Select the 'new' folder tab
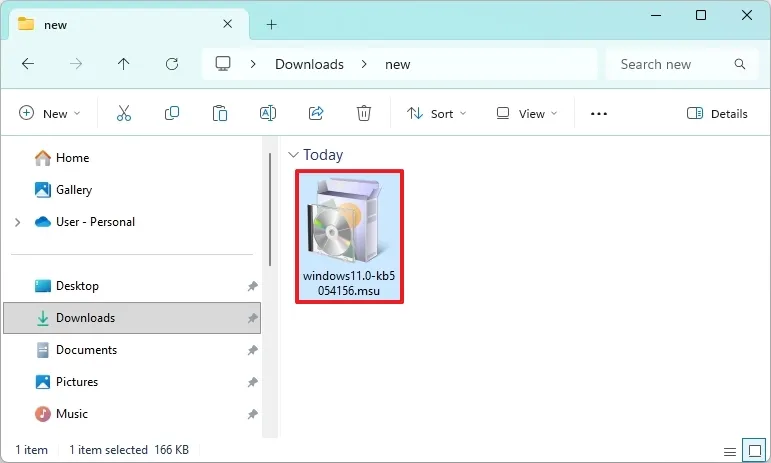 (x=128, y=24)
